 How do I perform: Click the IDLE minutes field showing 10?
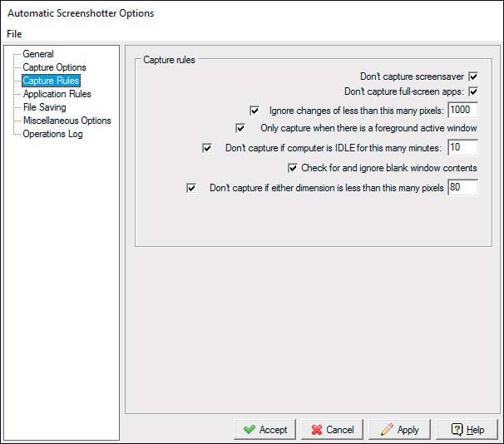click(463, 147)
